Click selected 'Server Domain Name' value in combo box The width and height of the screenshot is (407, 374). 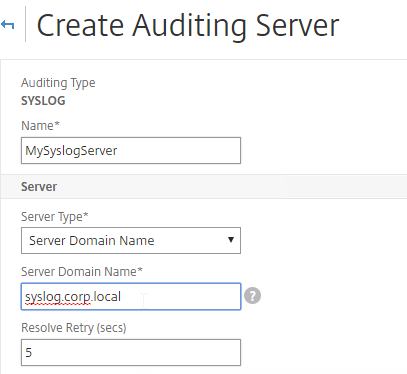click(x=92, y=240)
